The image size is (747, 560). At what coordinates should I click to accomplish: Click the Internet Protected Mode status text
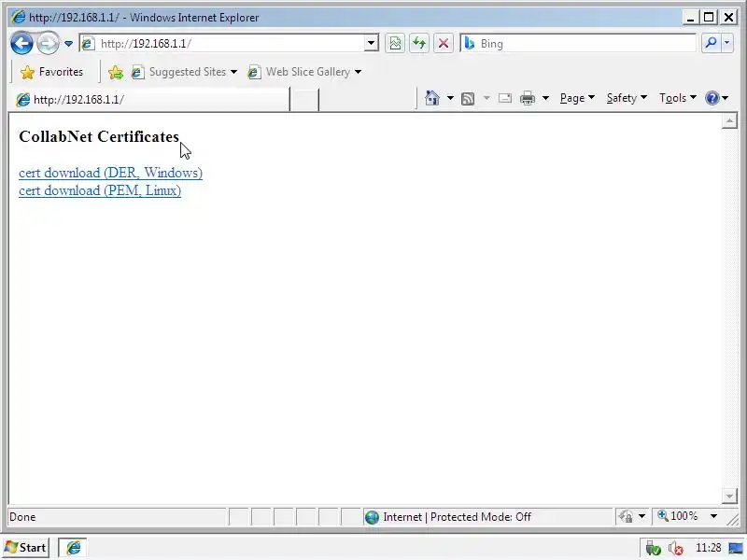point(457,517)
